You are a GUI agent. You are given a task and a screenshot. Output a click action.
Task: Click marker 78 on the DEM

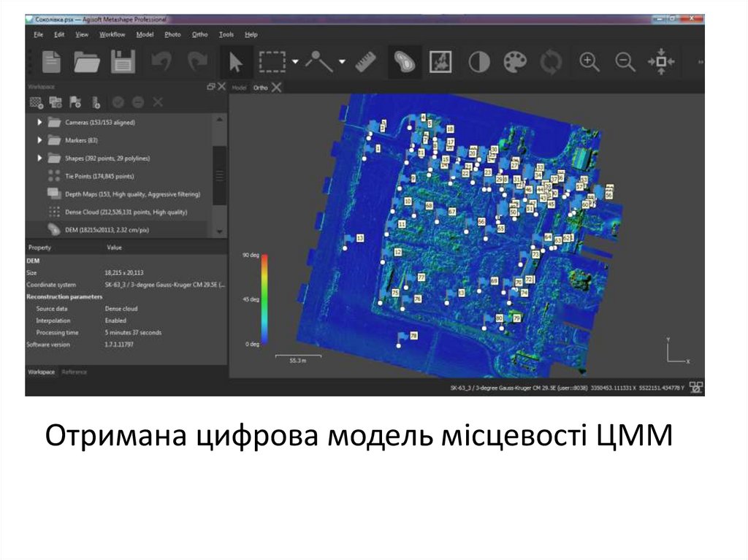coord(414,336)
